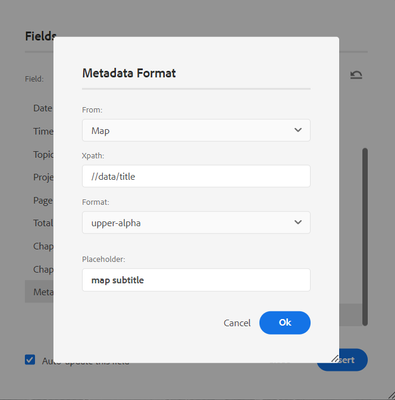Select the Time field list item

43,131
